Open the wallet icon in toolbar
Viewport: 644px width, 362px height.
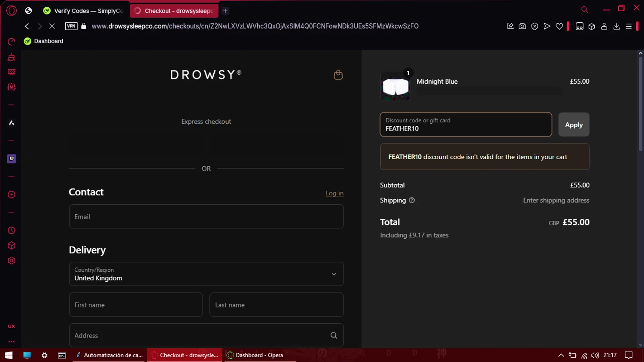579,26
